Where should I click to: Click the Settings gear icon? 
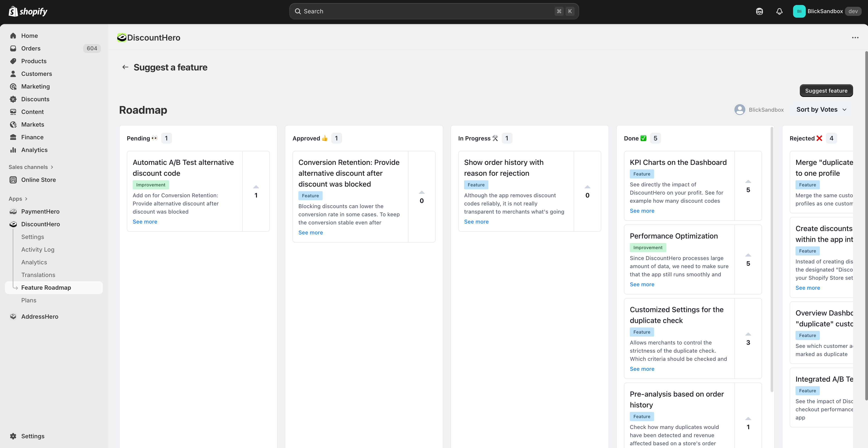click(x=13, y=436)
